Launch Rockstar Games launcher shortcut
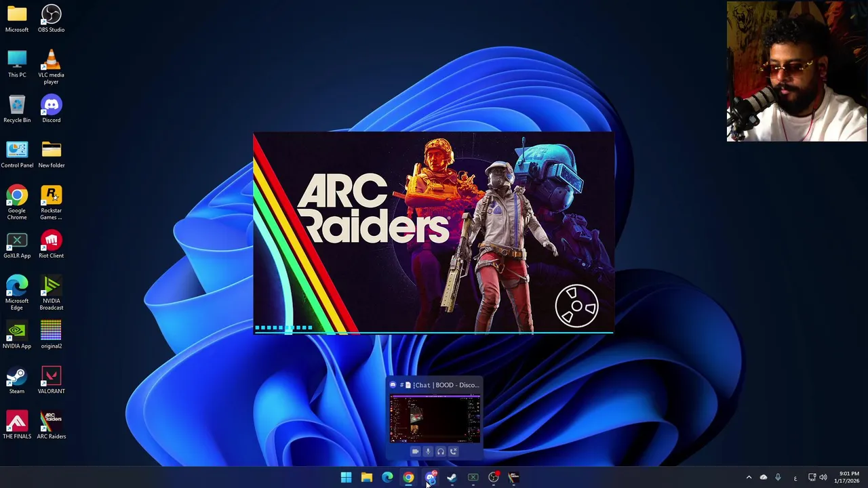The image size is (868, 488). 51,203
